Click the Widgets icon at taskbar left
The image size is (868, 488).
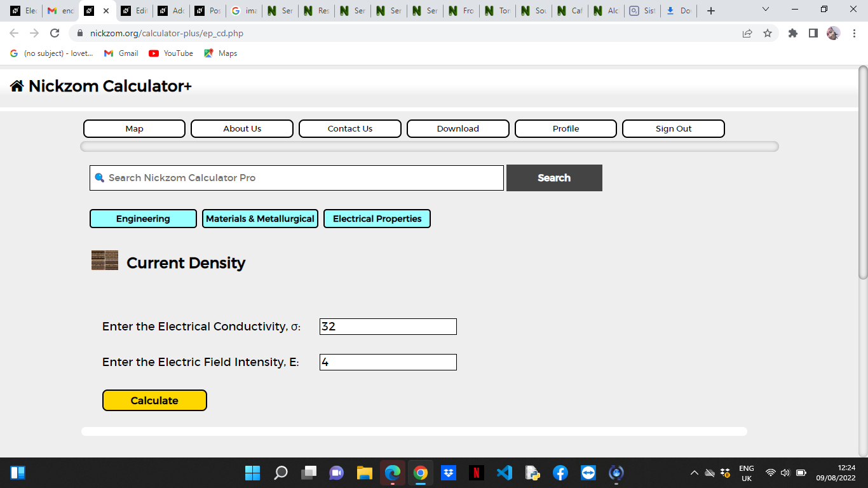17,473
